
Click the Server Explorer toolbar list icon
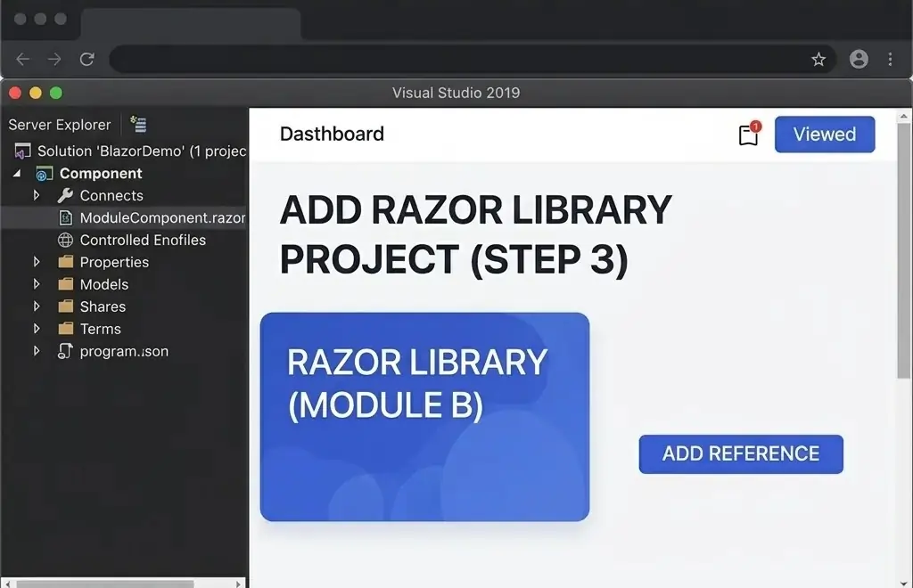[138, 124]
